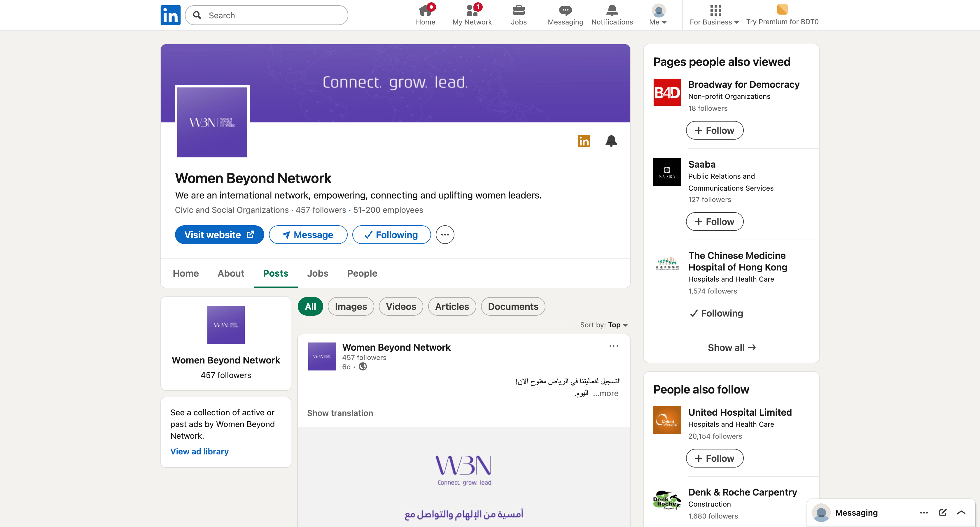Open the For Business dropdown
This screenshot has height=527, width=980.
pos(715,15)
